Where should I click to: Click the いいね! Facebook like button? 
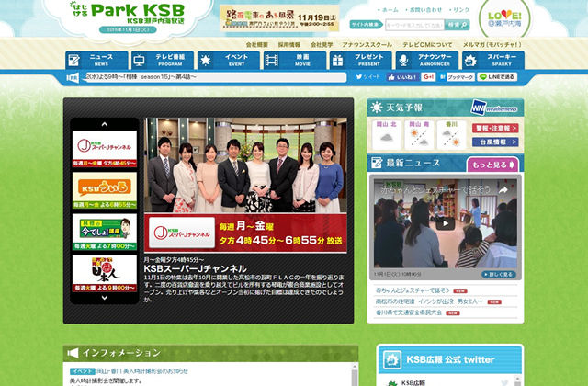pos(402,77)
